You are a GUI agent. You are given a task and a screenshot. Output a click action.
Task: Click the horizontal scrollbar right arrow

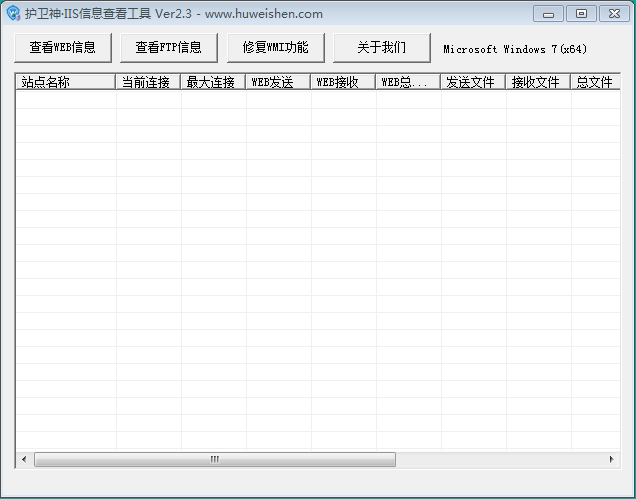612,459
